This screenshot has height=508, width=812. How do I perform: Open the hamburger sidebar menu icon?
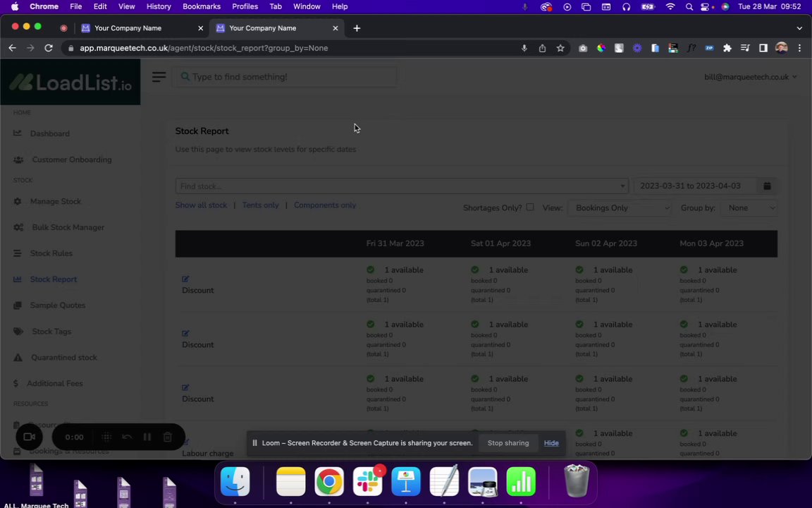(x=159, y=77)
